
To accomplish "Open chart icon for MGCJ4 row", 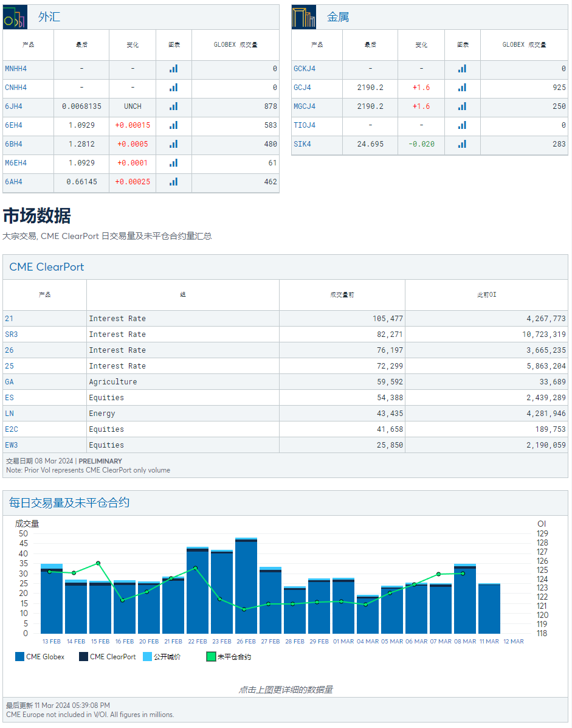I will pos(462,106).
